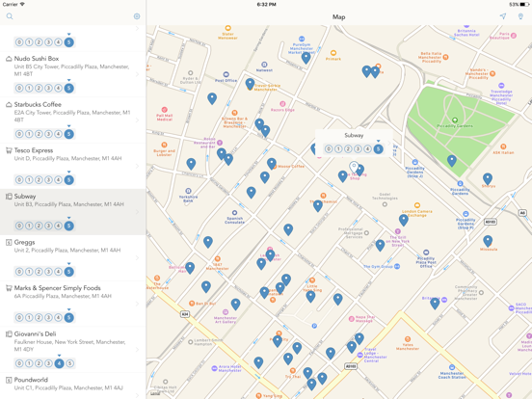Open search with the magnifier icon
The image size is (532, 399).
10,16
